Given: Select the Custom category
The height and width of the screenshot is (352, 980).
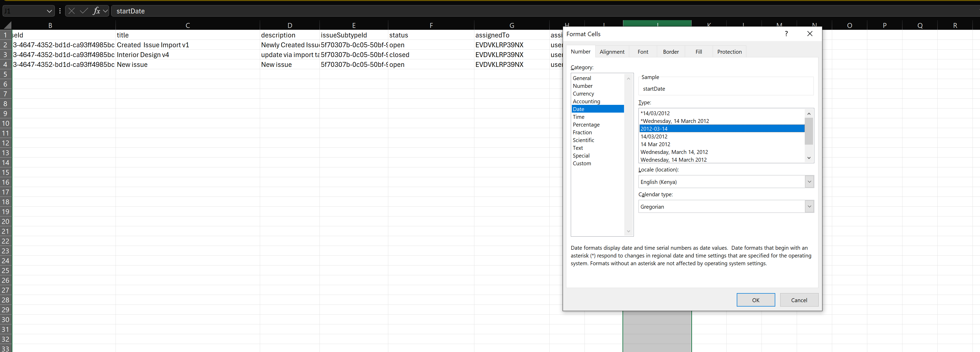Looking at the screenshot, I should [582, 163].
